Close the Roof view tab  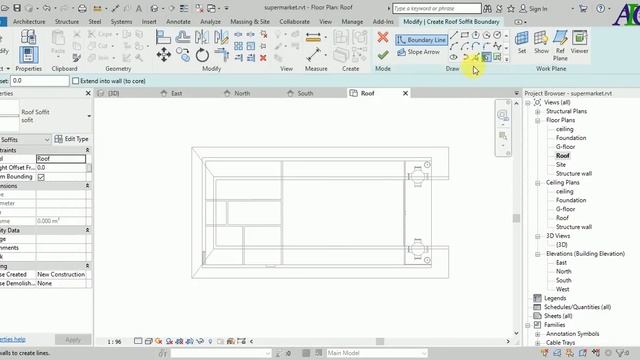pyautogui.click(x=405, y=93)
